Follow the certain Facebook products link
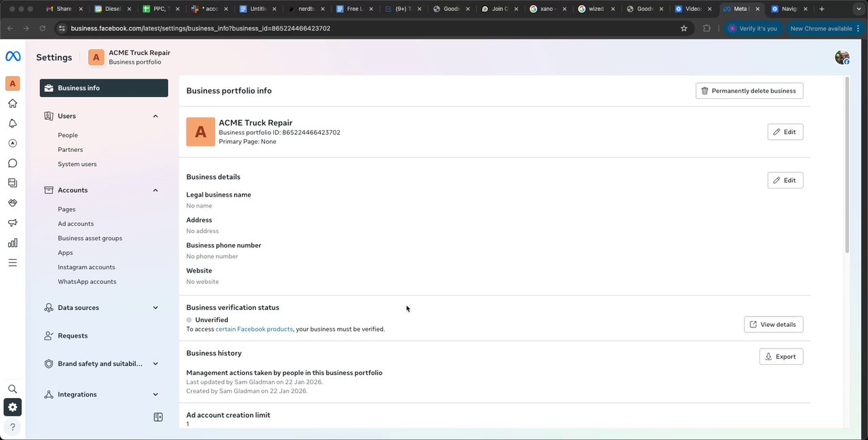 [x=254, y=329]
